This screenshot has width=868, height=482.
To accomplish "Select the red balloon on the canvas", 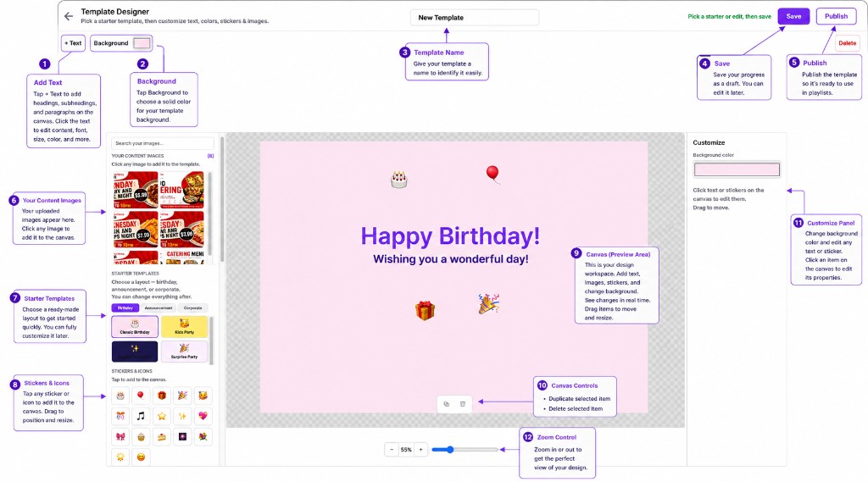I will (x=492, y=174).
